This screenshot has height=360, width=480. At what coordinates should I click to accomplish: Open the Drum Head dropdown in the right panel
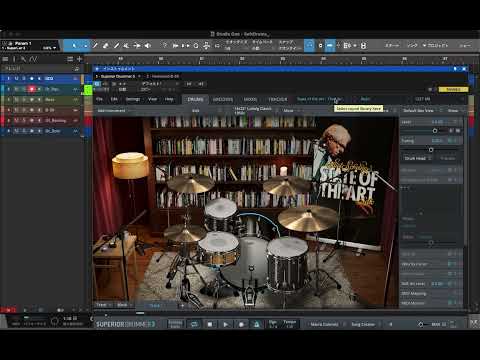tap(417, 158)
